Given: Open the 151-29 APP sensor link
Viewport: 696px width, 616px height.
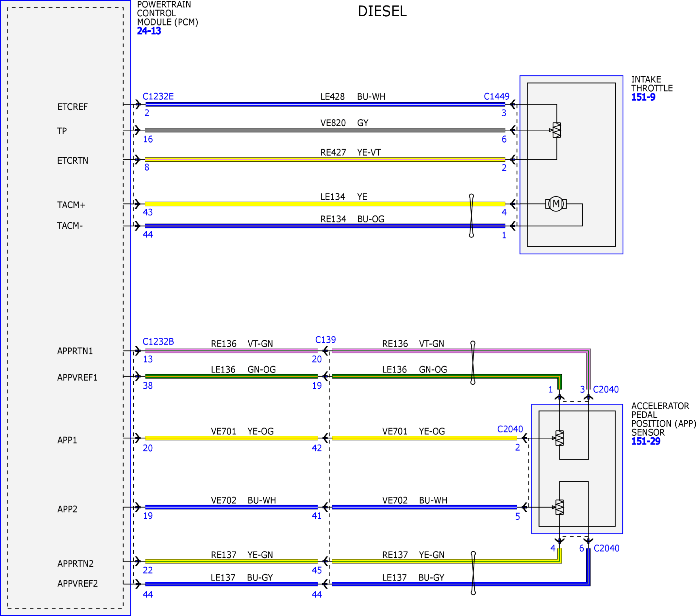Looking at the screenshot, I should (x=646, y=441).
